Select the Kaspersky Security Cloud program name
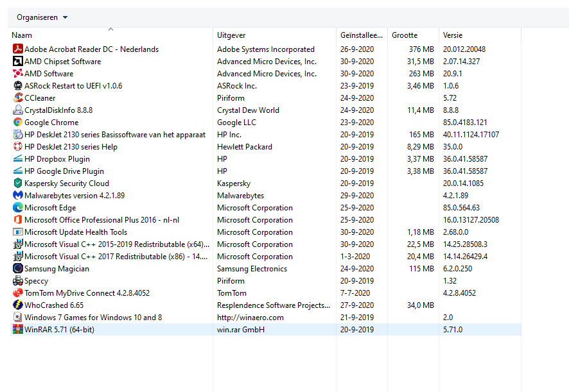569x392 pixels. (x=66, y=183)
